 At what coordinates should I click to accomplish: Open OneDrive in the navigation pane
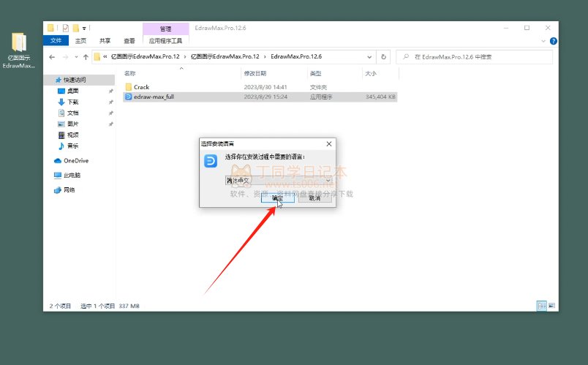(x=76, y=160)
